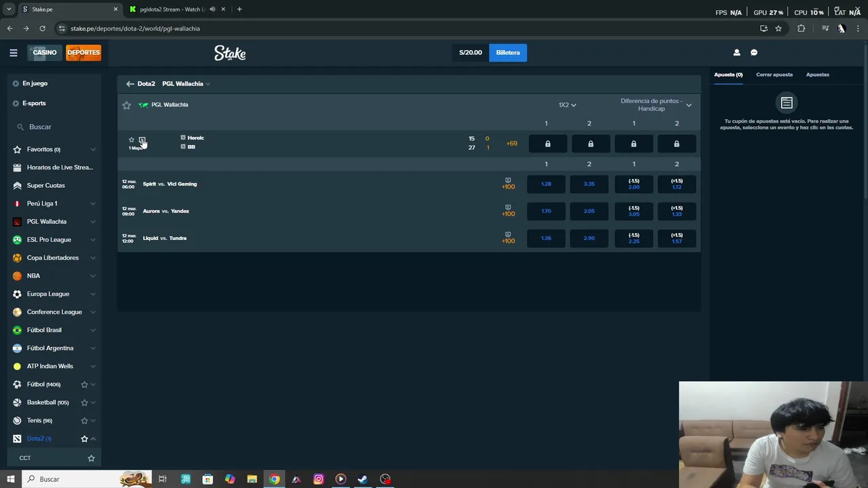
Task: Open Microsoft Store in the taskbar
Action: point(208,479)
